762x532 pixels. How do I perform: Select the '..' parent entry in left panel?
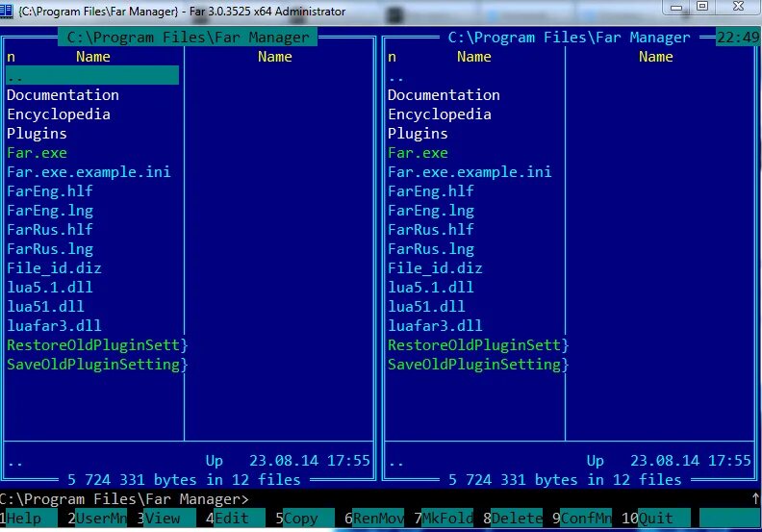tap(92, 76)
